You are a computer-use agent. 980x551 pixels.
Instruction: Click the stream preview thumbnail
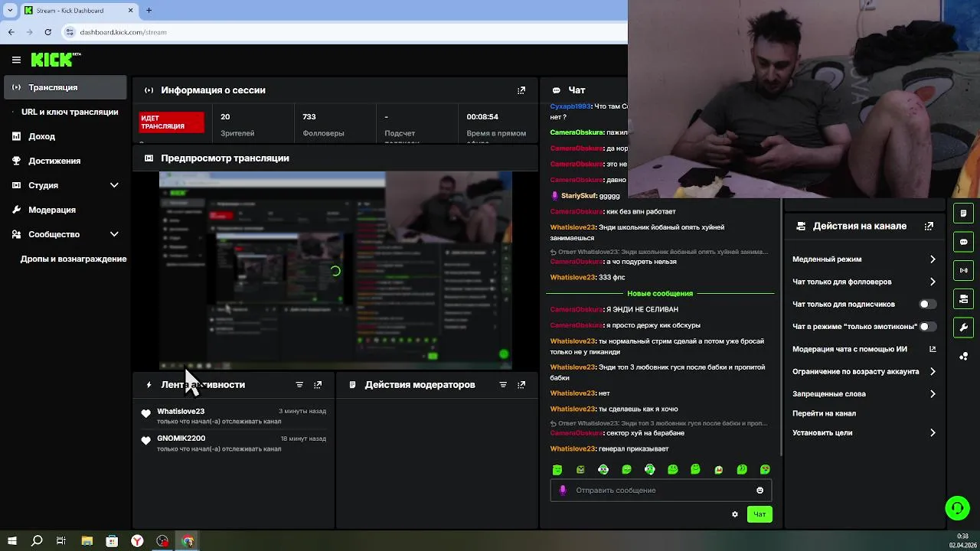pyautogui.click(x=335, y=270)
